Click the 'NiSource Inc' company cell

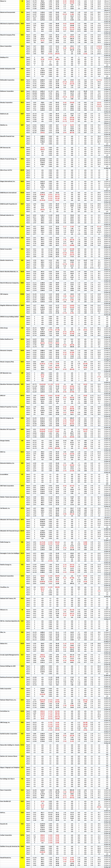[x=10, y=610]
